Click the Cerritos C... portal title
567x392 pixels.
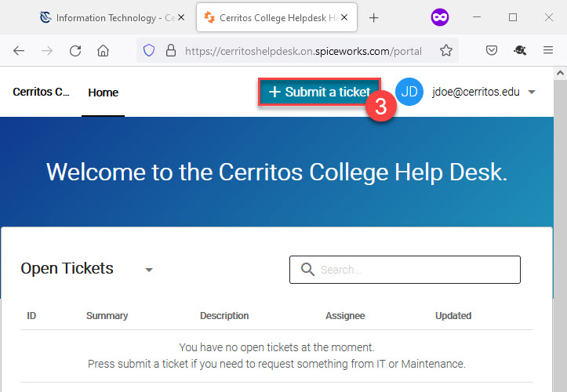pos(41,92)
